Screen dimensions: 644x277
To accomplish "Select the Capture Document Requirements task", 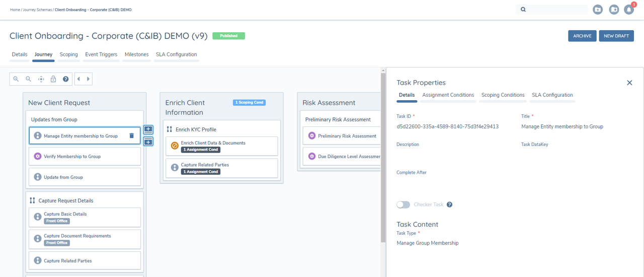I will [x=85, y=239].
